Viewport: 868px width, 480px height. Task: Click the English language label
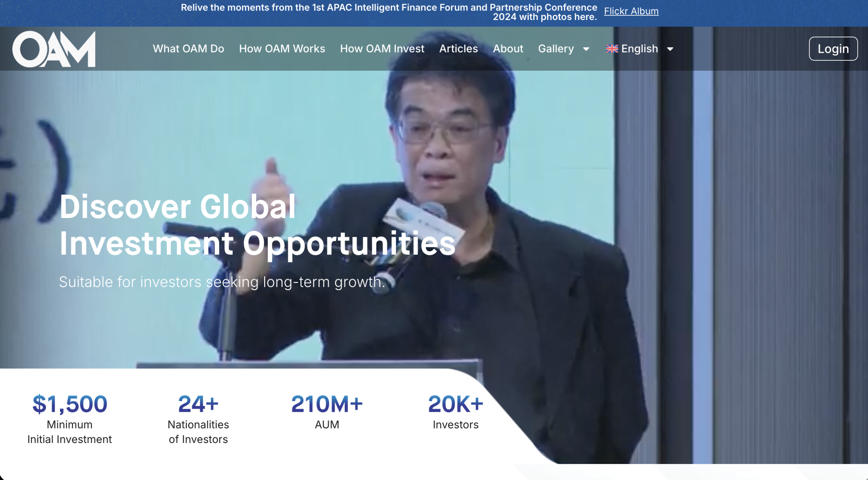pyautogui.click(x=639, y=49)
